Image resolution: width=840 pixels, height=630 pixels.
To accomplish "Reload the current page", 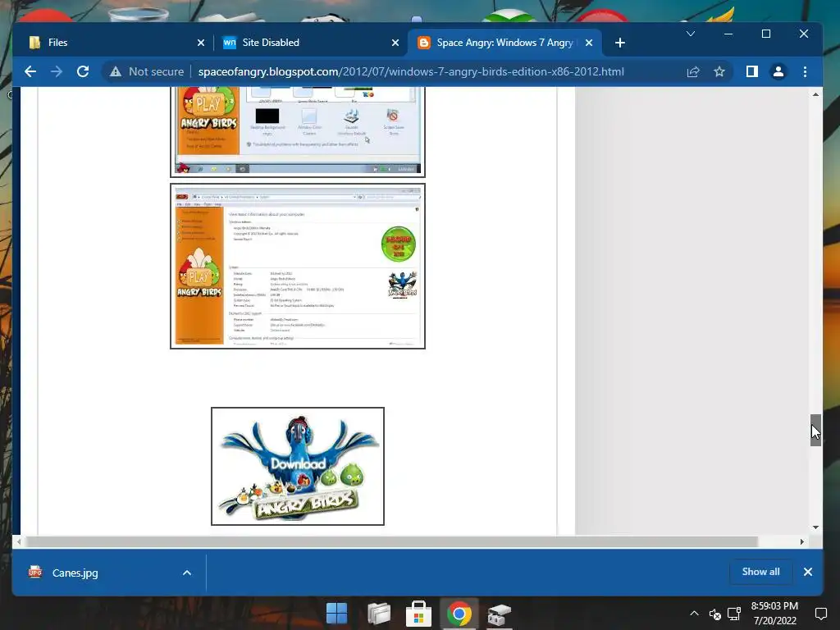I will tap(83, 71).
